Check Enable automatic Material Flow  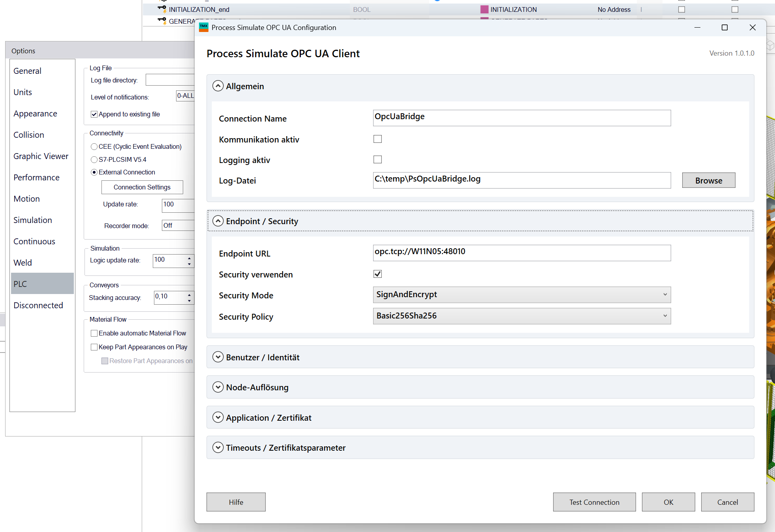(94, 333)
